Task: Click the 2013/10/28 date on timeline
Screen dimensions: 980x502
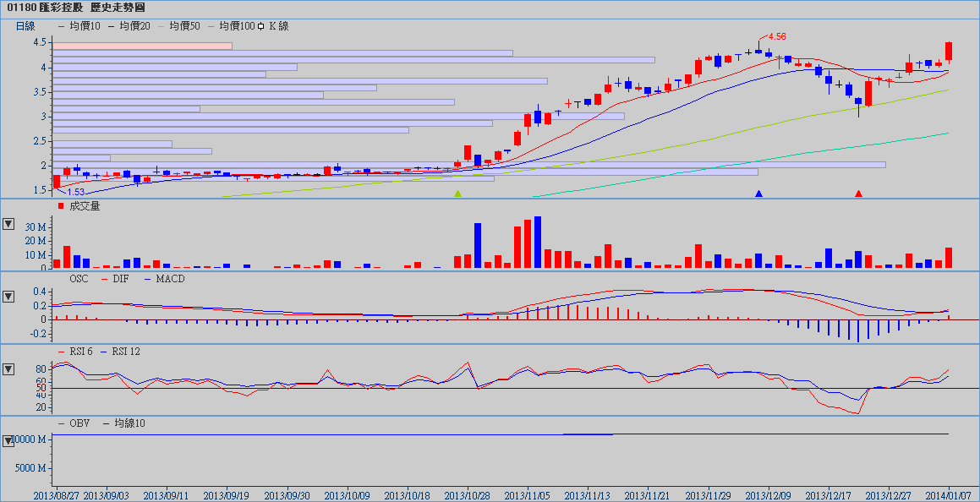Action: pos(468,494)
